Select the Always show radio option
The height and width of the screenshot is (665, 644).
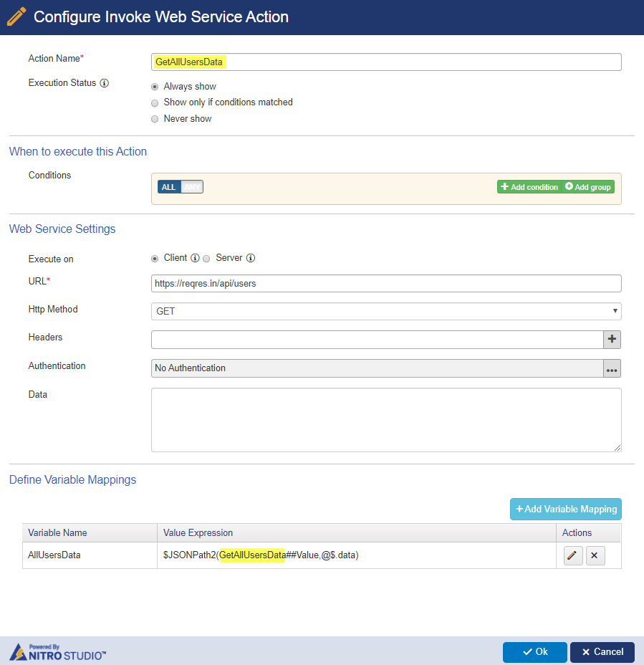tap(155, 87)
